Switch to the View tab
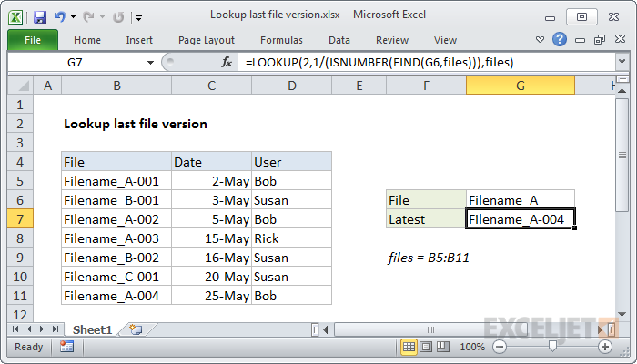637x364 pixels. [445, 40]
